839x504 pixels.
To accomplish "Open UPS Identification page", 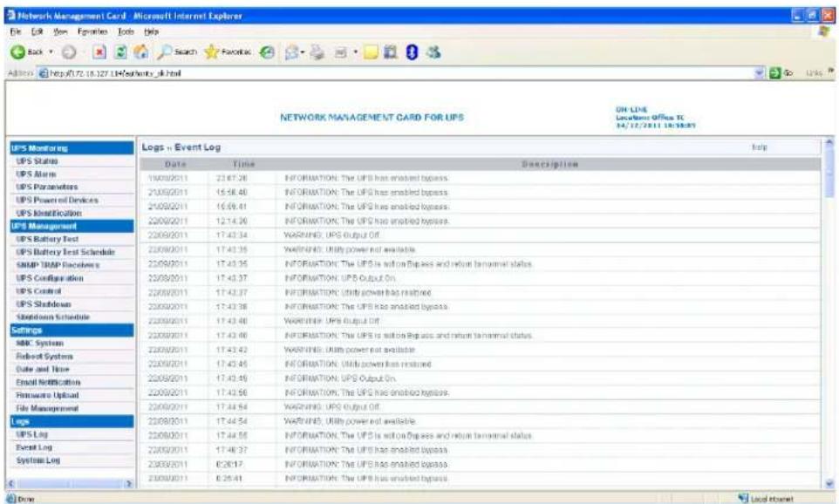I will 49,213.
